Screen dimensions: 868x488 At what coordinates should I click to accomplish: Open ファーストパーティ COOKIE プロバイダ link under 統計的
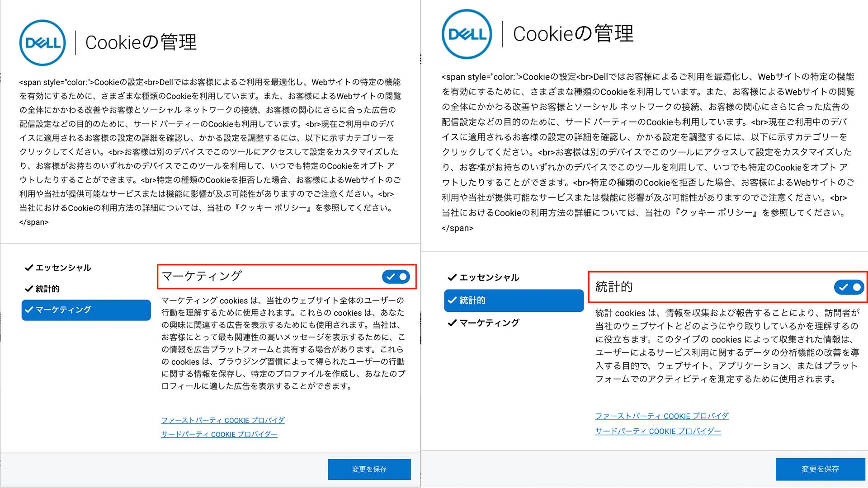[x=662, y=416]
